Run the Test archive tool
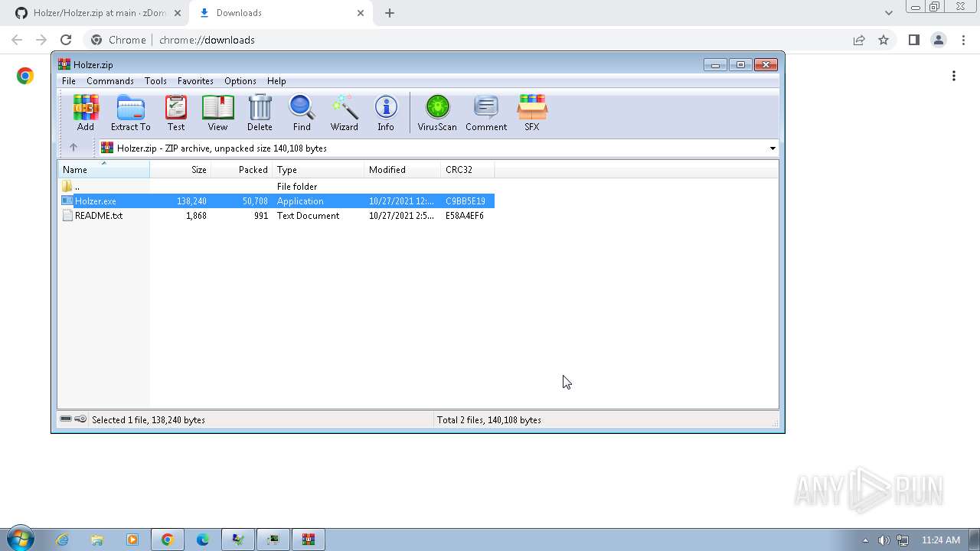980x551 pixels. 176,112
